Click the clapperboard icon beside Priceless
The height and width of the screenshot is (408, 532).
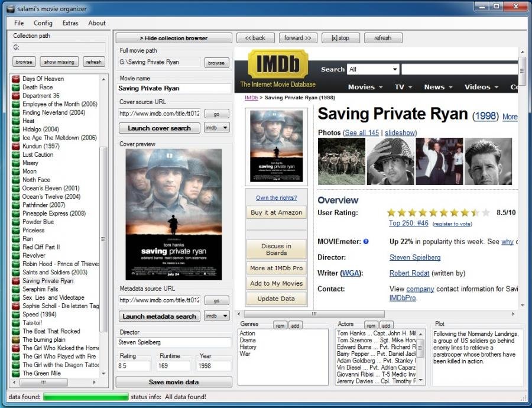click(x=15, y=230)
